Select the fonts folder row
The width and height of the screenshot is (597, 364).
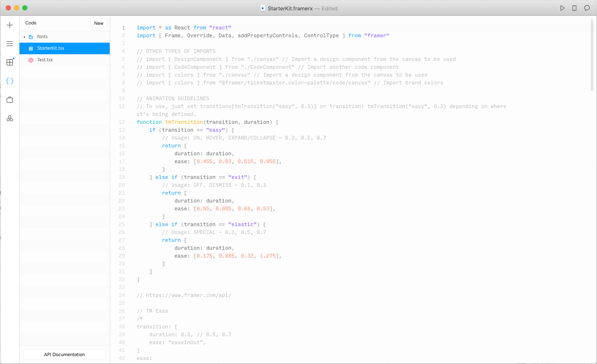(x=65, y=37)
